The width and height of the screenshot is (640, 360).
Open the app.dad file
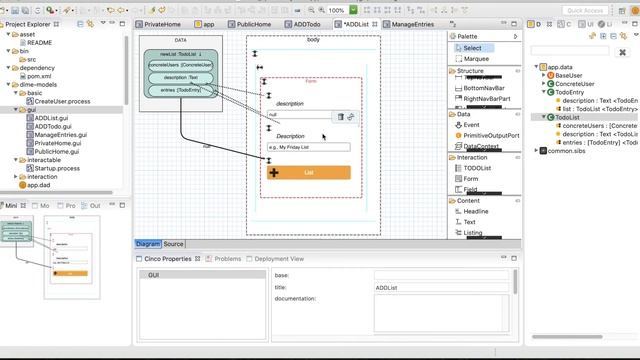(x=34, y=185)
